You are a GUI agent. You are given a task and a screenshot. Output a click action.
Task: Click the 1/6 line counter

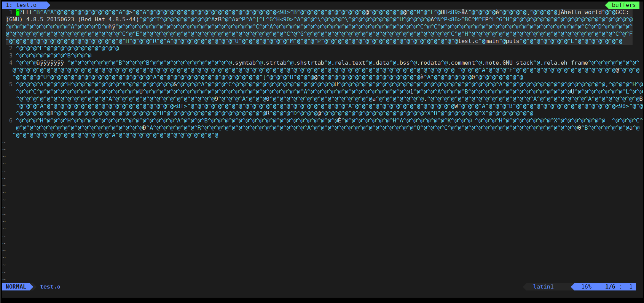tap(610, 287)
